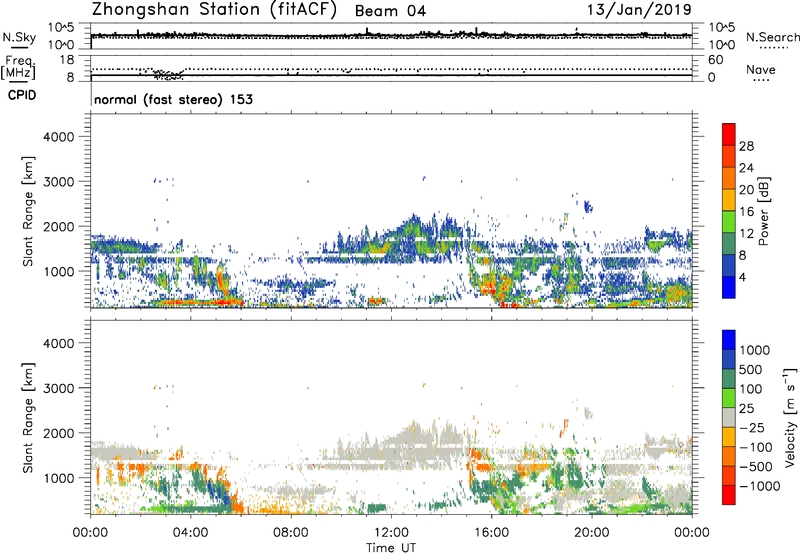Click the "N.Search" legend label
The image size is (800, 554).
coord(772,37)
